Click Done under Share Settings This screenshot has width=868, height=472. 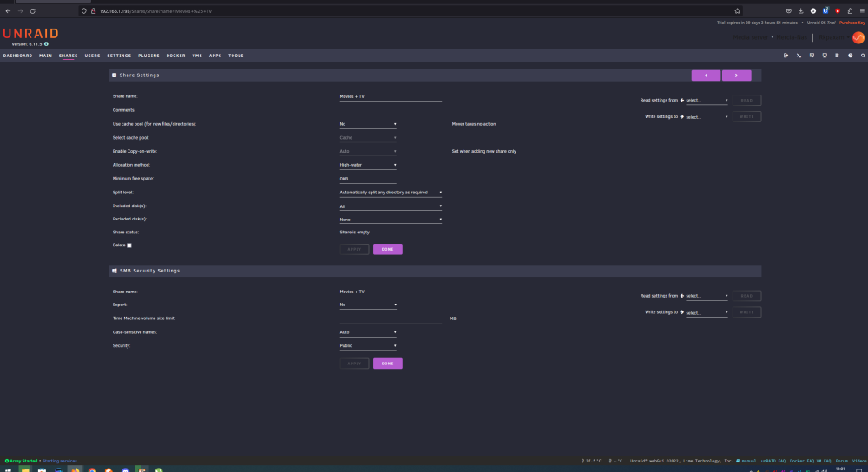tap(387, 249)
